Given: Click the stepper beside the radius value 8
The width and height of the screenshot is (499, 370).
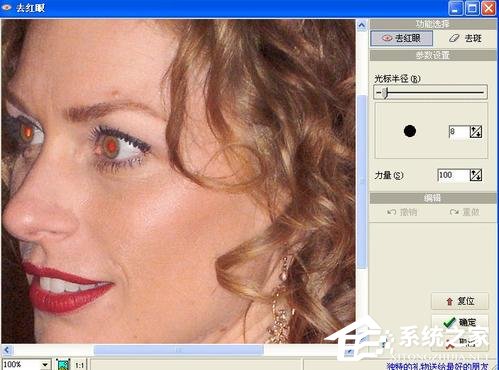Looking at the screenshot, I should click(x=476, y=132).
